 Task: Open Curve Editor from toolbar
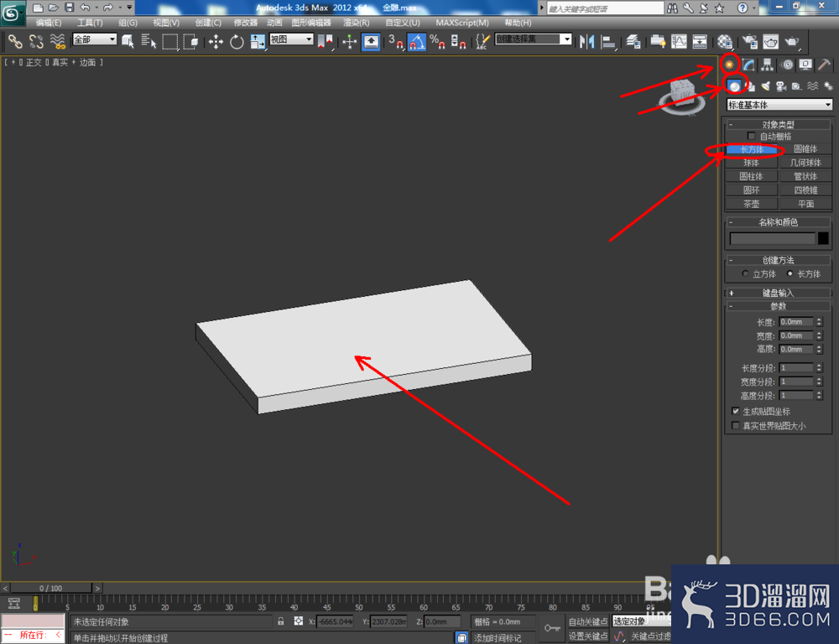click(x=679, y=41)
